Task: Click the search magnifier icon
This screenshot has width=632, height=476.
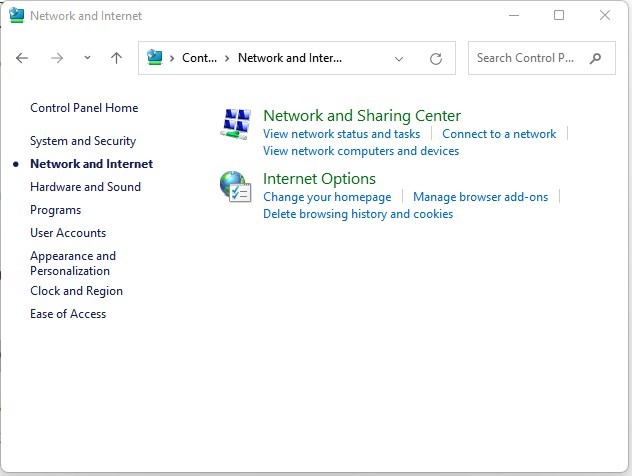Action: (x=597, y=58)
